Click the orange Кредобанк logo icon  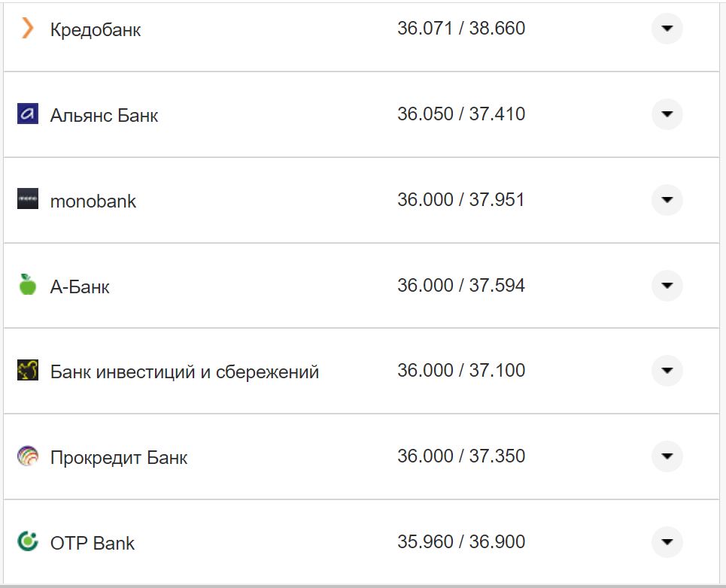[x=28, y=29]
